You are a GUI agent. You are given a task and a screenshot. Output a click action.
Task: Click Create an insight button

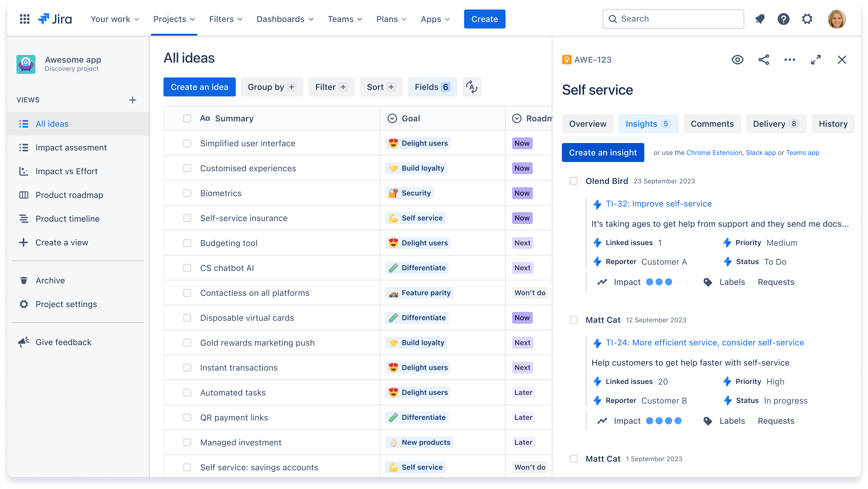602,152
